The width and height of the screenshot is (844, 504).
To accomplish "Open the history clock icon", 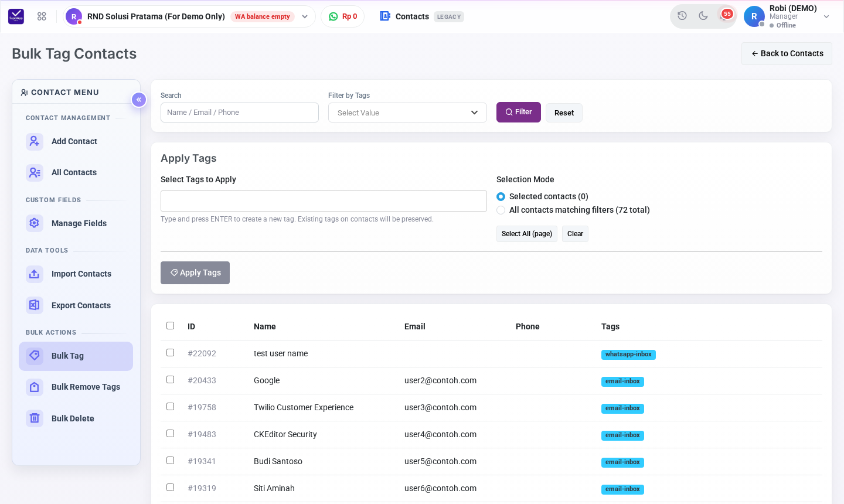I will tap(682, 16).
